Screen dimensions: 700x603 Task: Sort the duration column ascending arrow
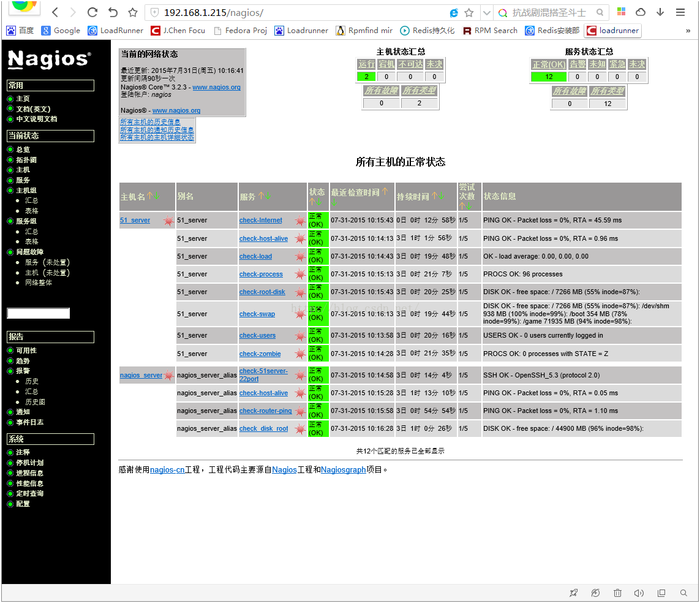[434, 195]
